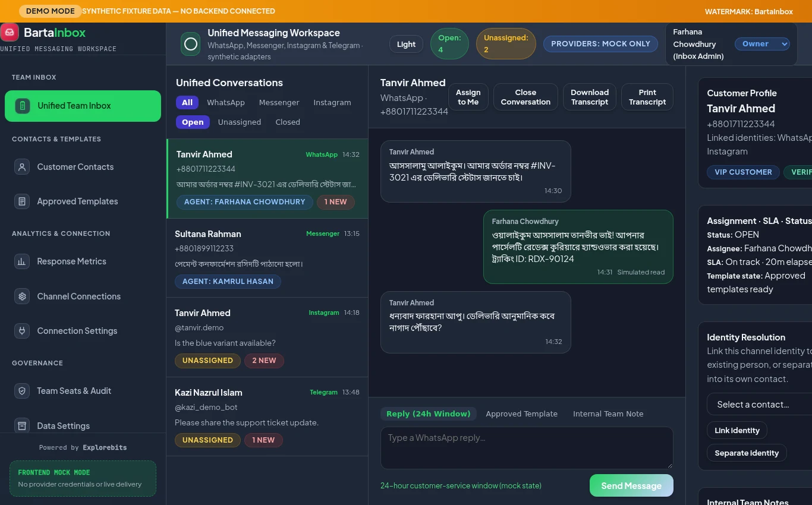The image size is (812, 505).
Task: Click the Assign to Me button
Action: [468, 97]
